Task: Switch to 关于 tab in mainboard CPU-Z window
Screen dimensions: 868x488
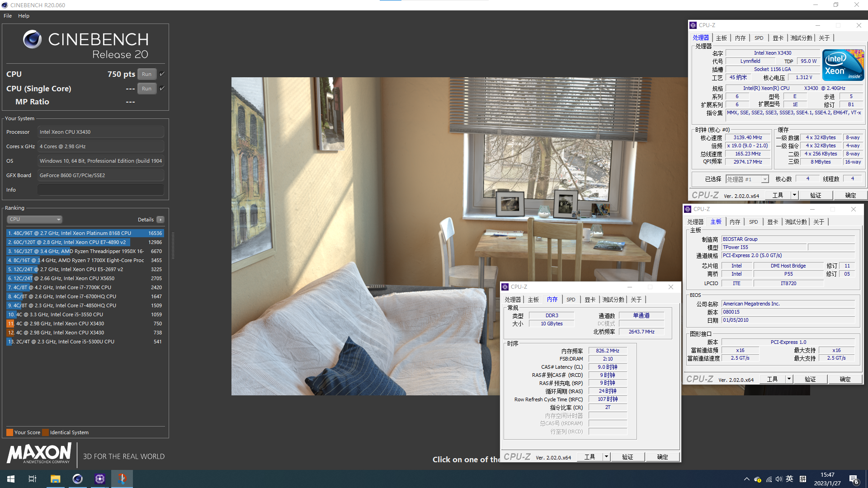Action: tap(819, 222)
